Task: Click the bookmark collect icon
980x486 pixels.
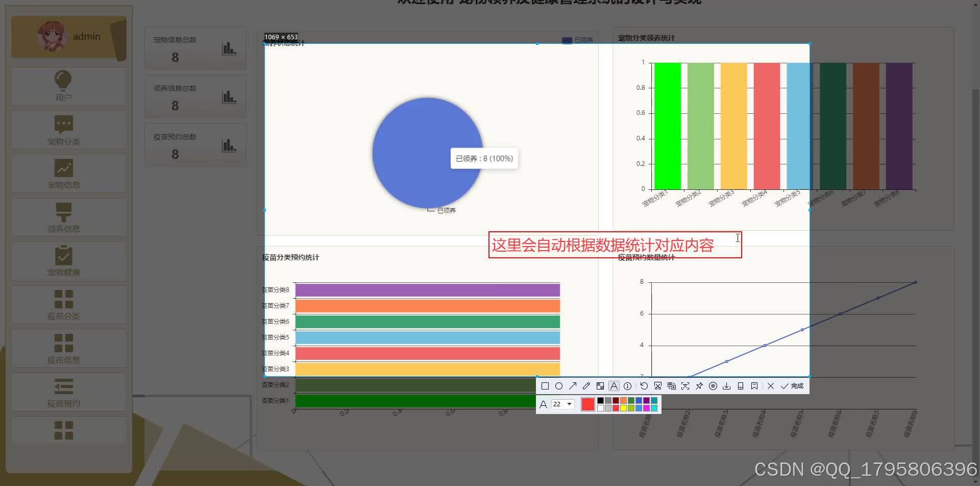Action: pyautogui.click(x=754, y=386)
